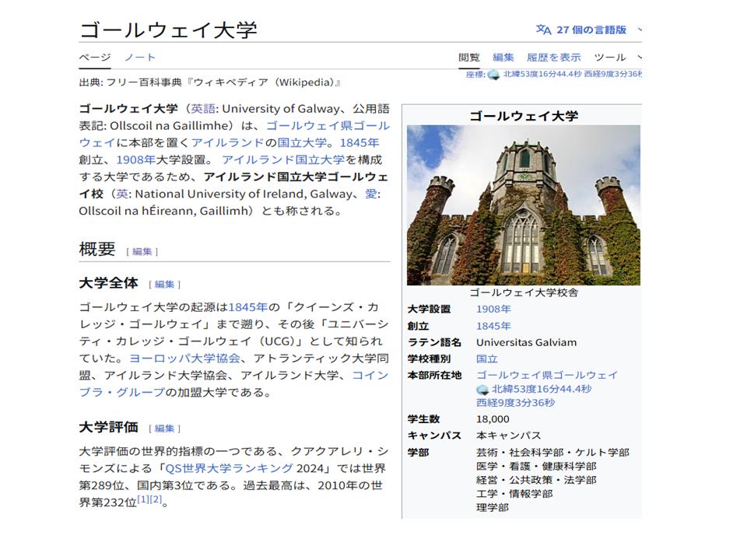The width and height of the screenshot is (747, 560).
Task: Expand the 27個の言語版 language dropdown
Action: point(591,30)
